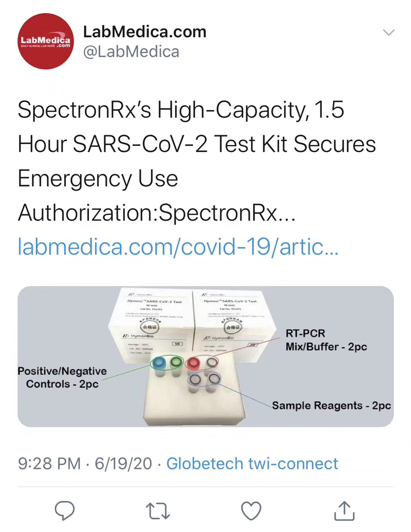Click the 9:28 PM timestamp
The height and width of the screenshot is (532, 411).
point(49,464)
